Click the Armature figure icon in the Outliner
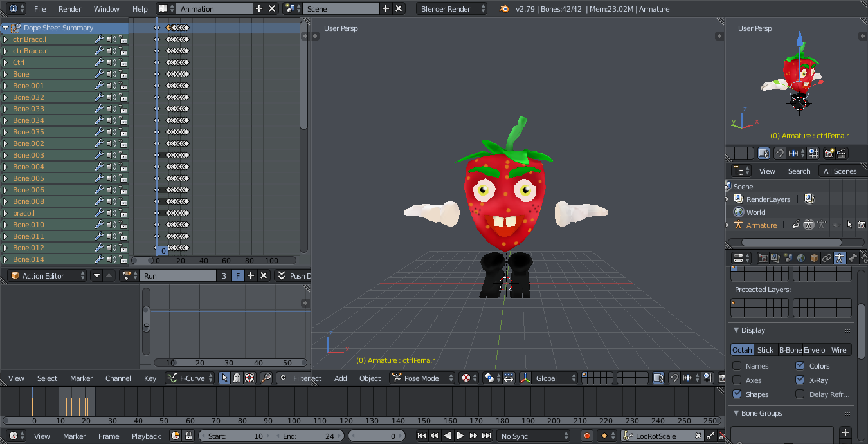The height and width of the screenshot is (444, 868). pos(738,225)
